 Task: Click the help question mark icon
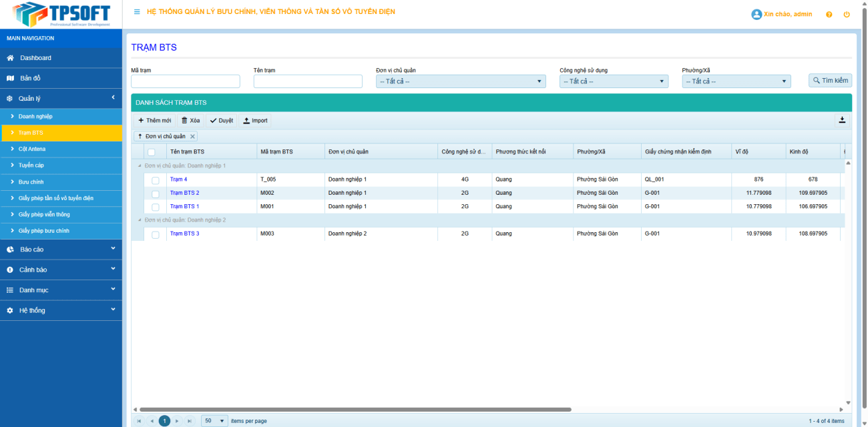[829, 15]
